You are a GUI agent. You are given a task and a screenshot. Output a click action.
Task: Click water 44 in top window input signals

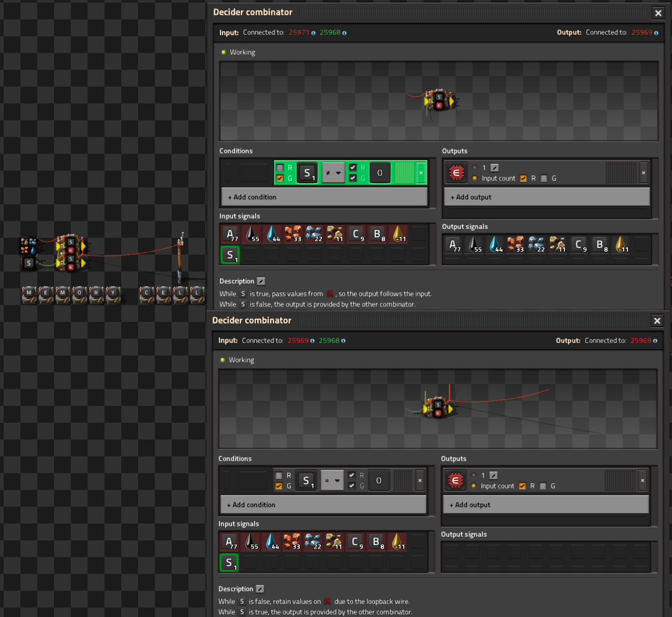[x=272, y=234]
